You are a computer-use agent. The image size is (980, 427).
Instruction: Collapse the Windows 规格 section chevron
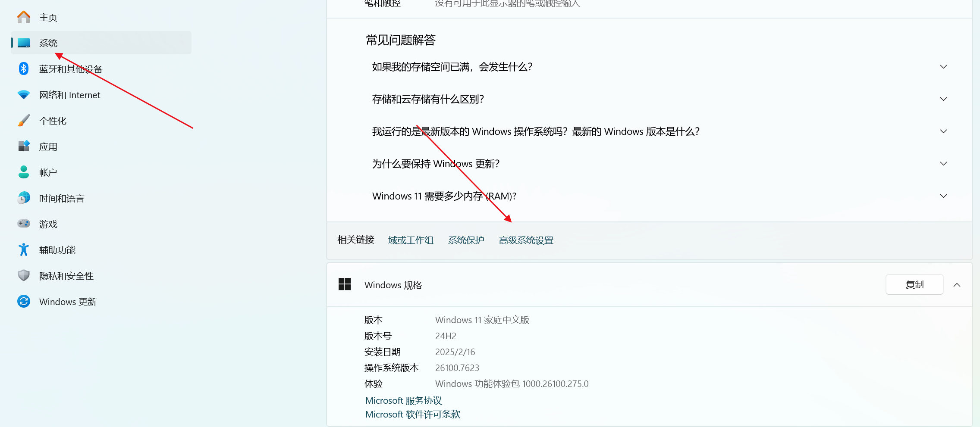click(x=957, y=285)
